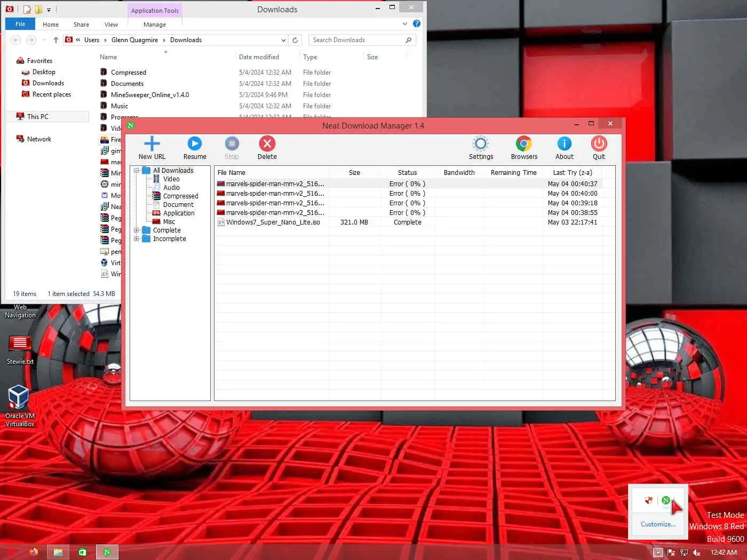Select spider-man download from May 04 00:40:37
Image resolution: width=747 pixels, height=560 pixels.
[x=409, y=184]
